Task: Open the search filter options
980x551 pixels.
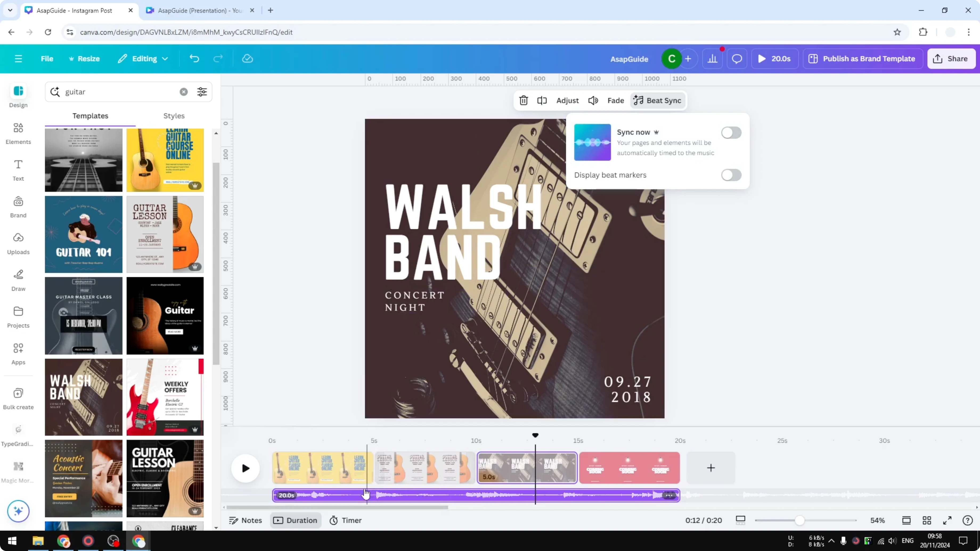Action: tap(202, 92)
